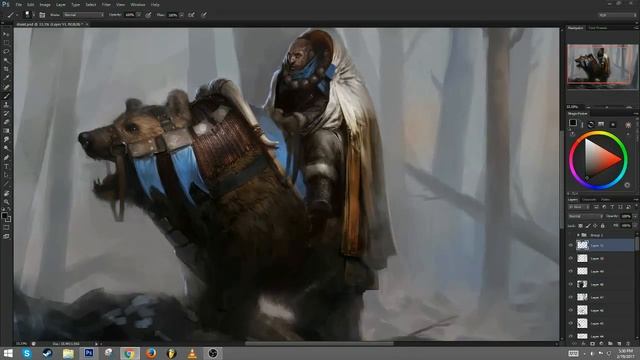The height and width of the screenshot is (360, 640).
Task: Select the Rectangular Marquee tool
Action: click(x=6, y=43)
